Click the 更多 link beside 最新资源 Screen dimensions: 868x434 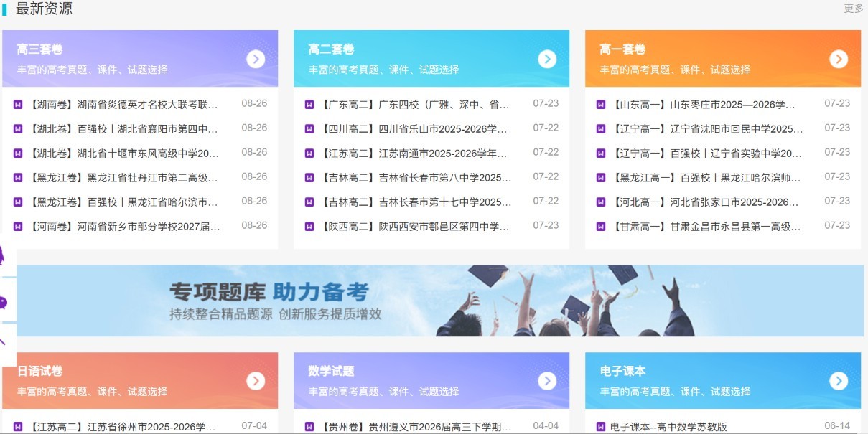[854, 9]
